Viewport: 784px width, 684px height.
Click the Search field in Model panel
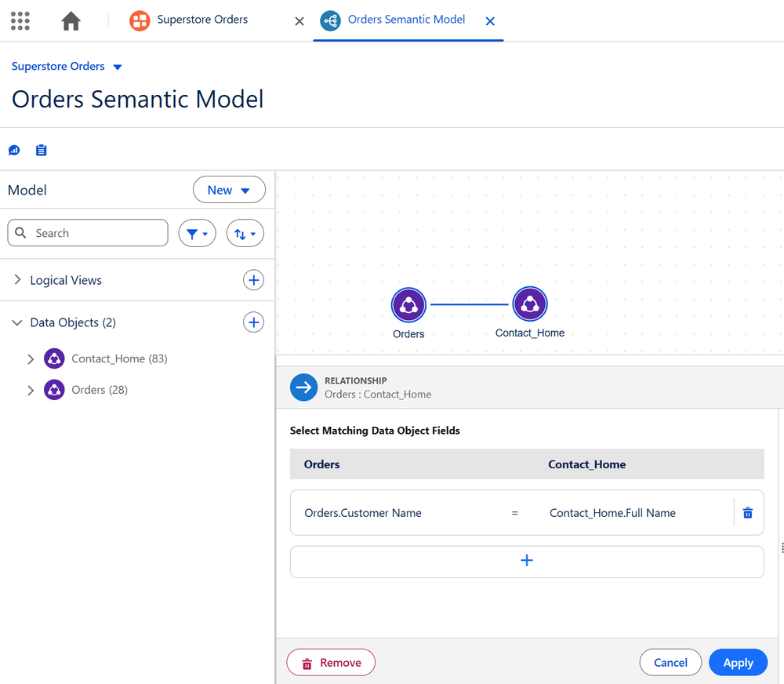tap(88, 233)
